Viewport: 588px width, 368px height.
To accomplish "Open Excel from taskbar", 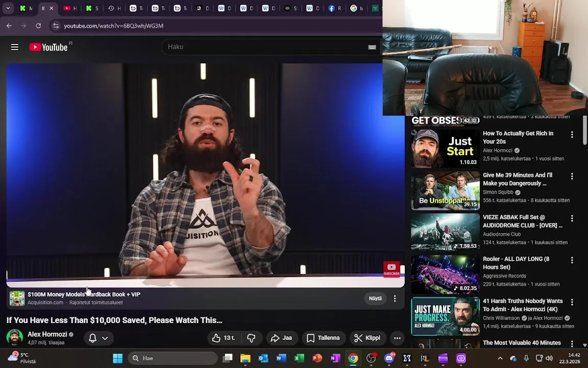I will (299, 358).
